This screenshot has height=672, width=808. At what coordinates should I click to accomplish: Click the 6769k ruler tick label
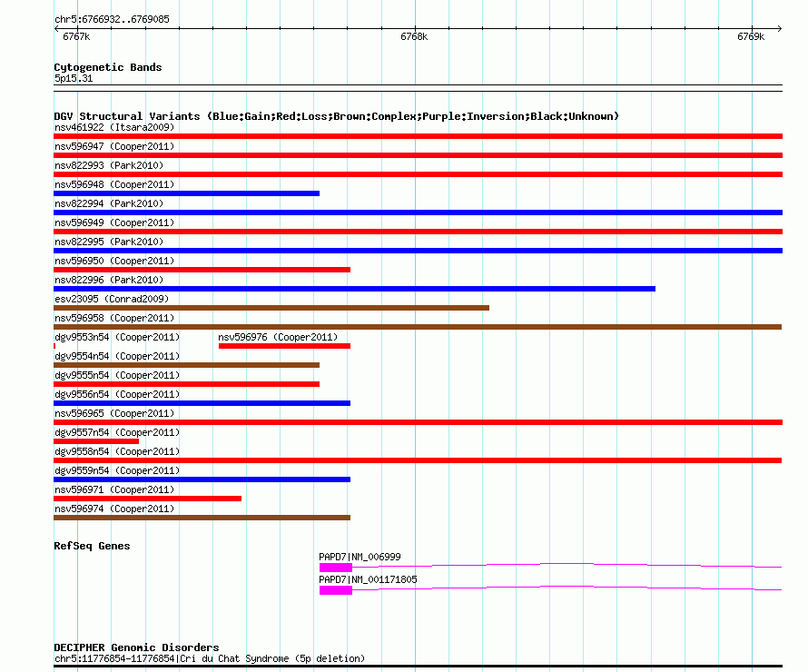pyautogui.click(x=751, y=36)
